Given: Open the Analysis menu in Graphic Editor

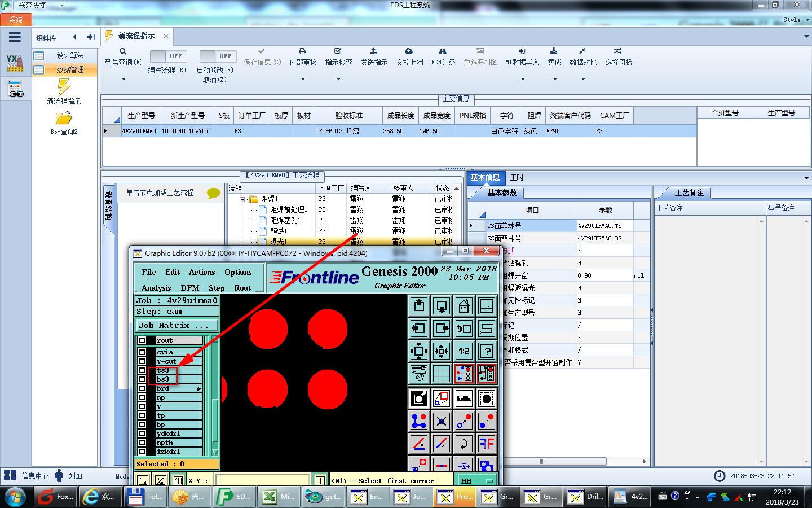Looking at the screenshot, I should point(156,288).
